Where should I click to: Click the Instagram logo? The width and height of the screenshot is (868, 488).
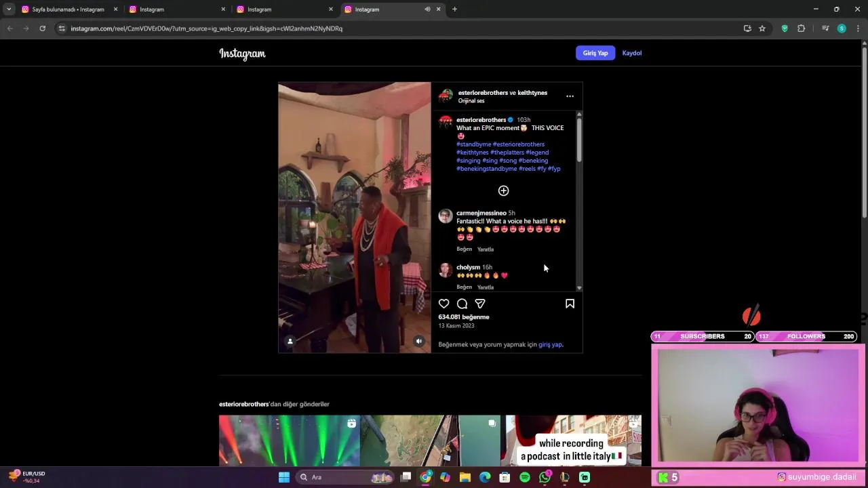click(x=242, y=54)
